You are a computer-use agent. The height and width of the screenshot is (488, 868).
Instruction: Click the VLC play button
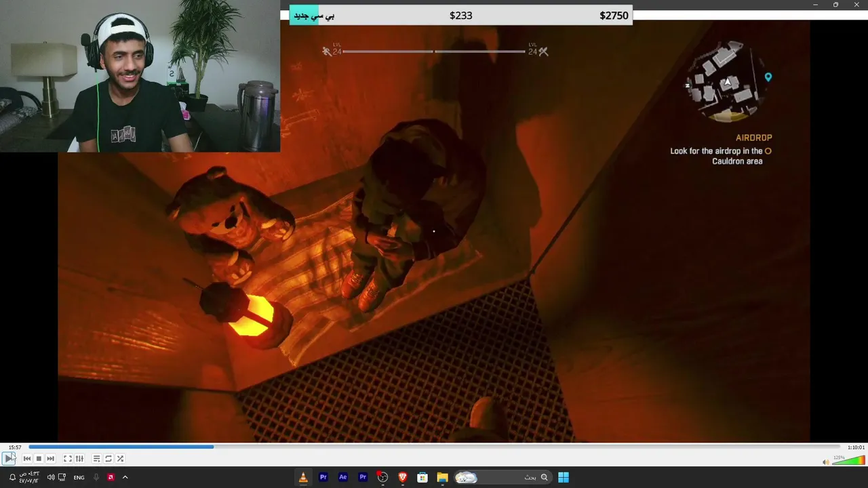point(9,459)
